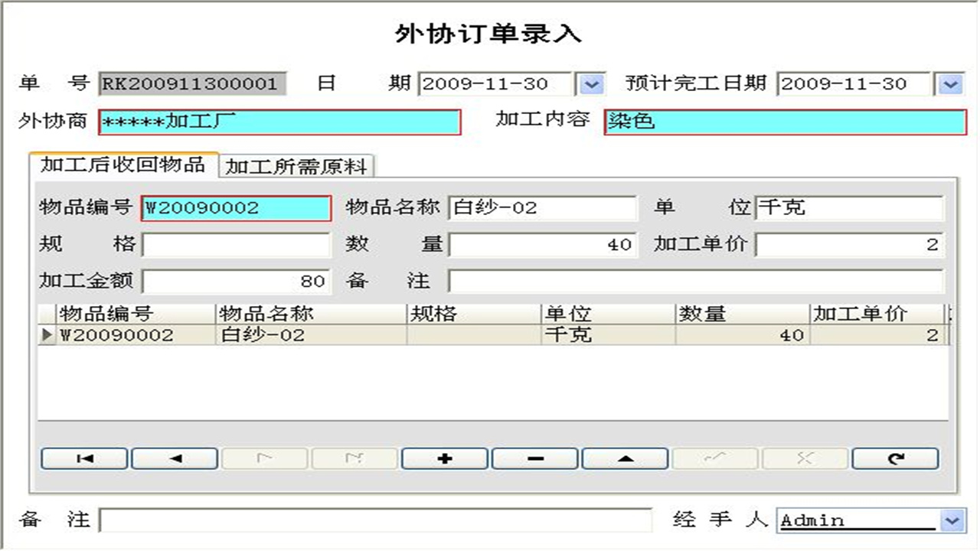Switch to 加工所需原料 tab
The width and height of the screenshot is (980, 551).
click(296, 167)
